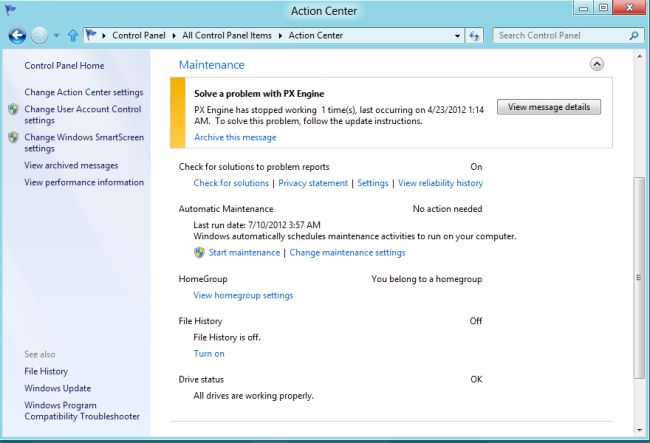
Task: Collapse the Maintenance section
Action: pyautogui.click(x=597, y=64)
